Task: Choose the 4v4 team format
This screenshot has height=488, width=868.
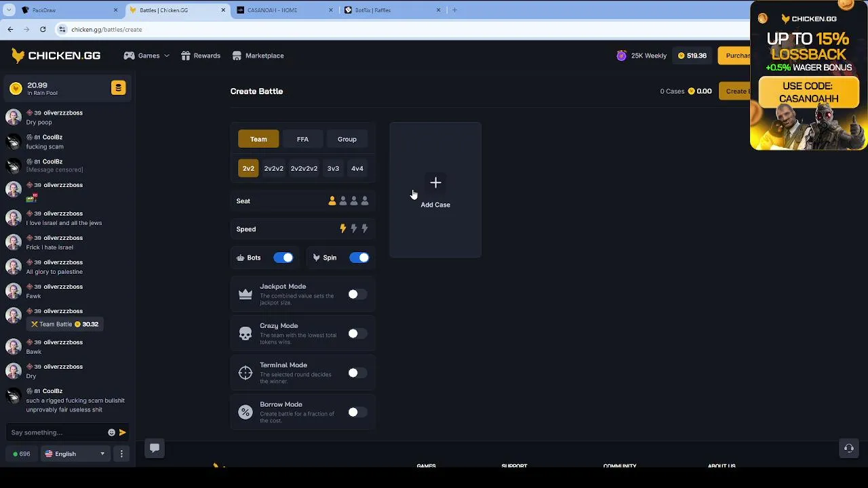Action: click(x=357, y=168)
